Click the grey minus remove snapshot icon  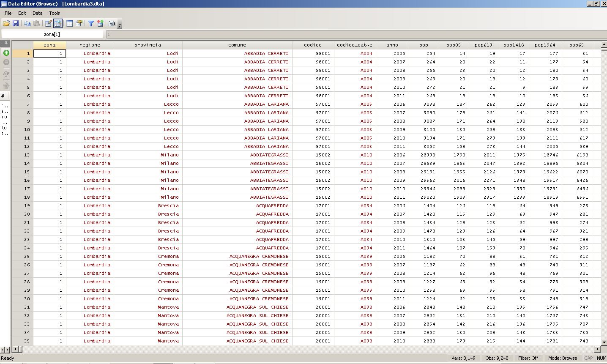(6, 62)
